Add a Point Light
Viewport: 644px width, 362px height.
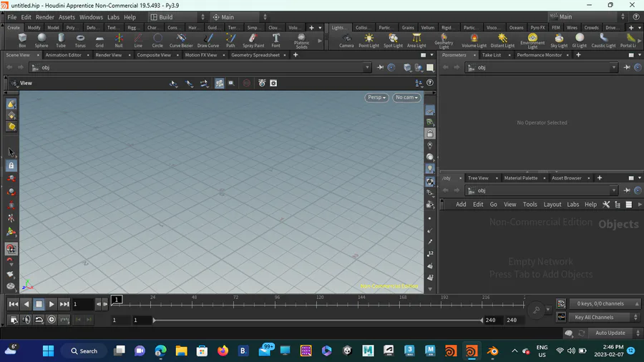[369, 40]
